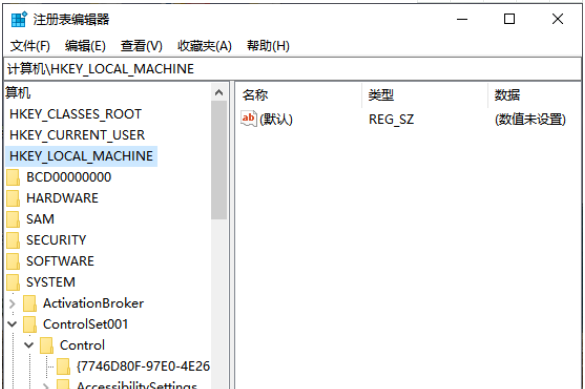Image resolution: width=585 pixels, height=389 pixels.
Task: Close the Registry Editor window
Action: (558, 19)
